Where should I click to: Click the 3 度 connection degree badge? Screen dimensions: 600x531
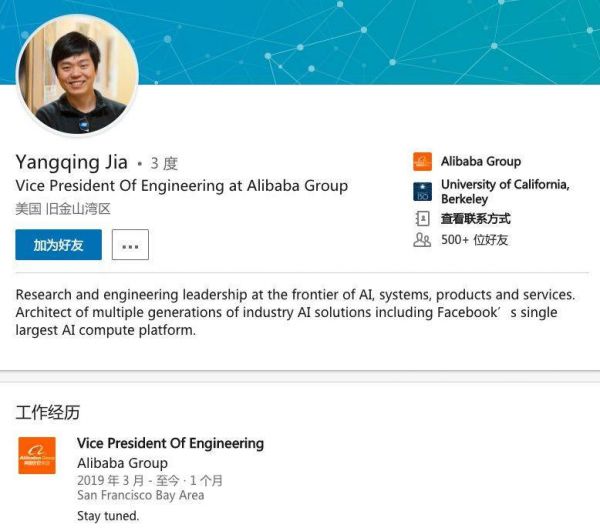click(164, 163)
